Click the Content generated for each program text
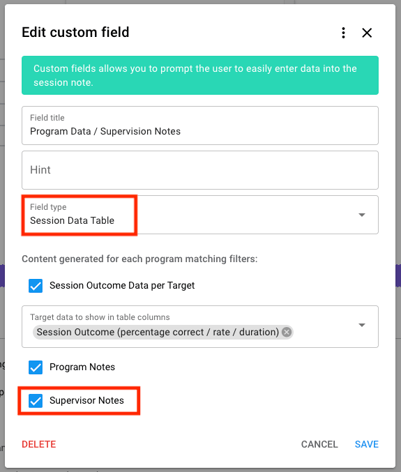 [140, 259]
